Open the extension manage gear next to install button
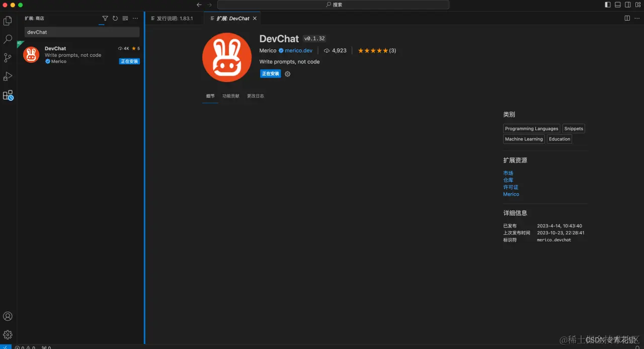Viewport: 644px width, 349px height. coord(288,74)
